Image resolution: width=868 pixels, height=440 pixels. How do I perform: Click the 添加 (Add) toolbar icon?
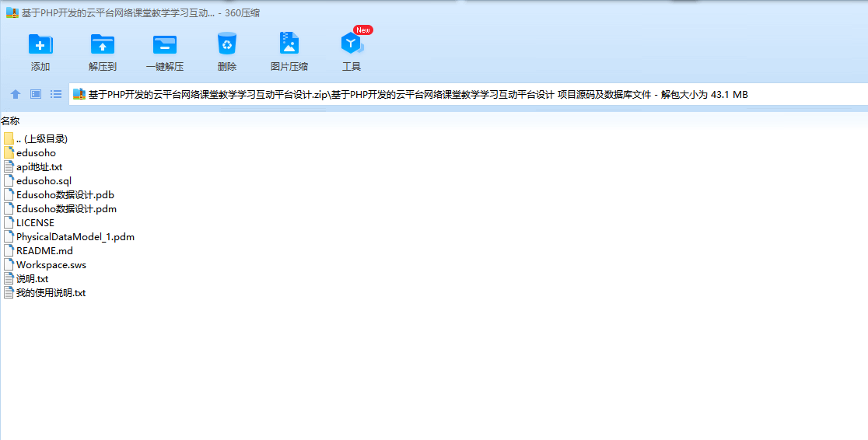coord(40,44)
